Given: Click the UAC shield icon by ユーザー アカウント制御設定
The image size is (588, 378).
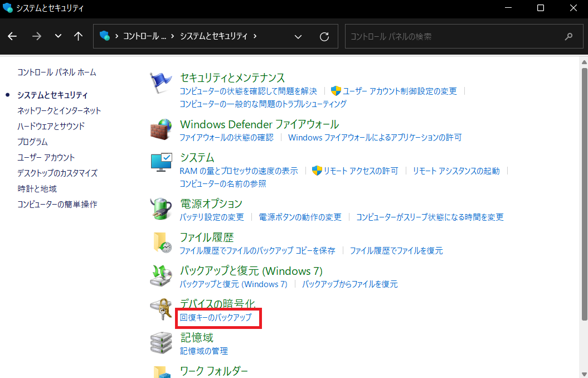Looking at the screenshot, I should [336, 91].
